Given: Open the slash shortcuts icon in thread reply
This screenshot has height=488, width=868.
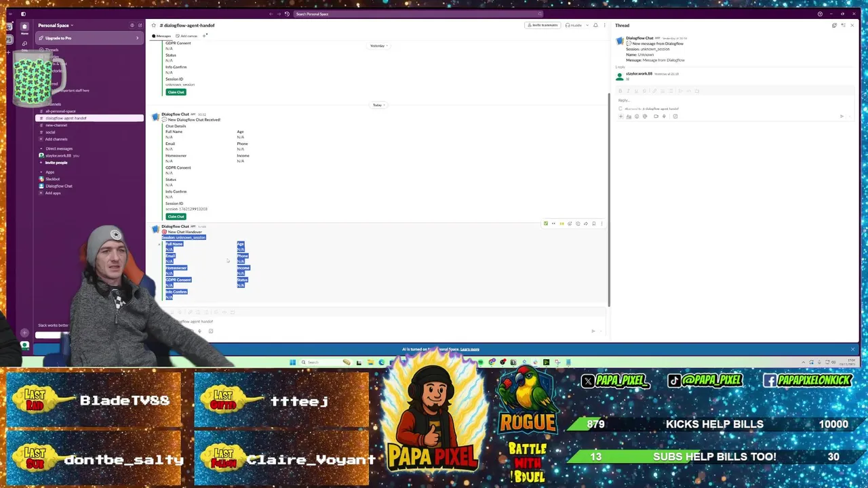Looking at the screenshot, I should point(675,117).
